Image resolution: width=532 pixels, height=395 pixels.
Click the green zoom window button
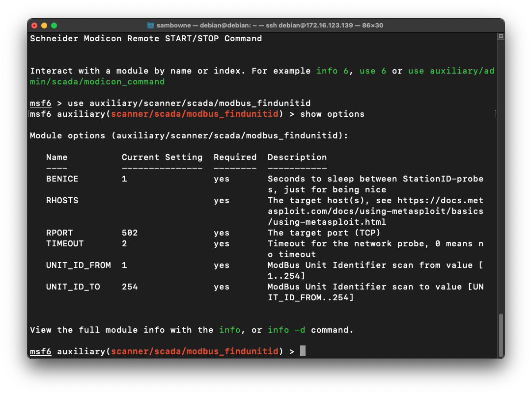coord(54,25)
